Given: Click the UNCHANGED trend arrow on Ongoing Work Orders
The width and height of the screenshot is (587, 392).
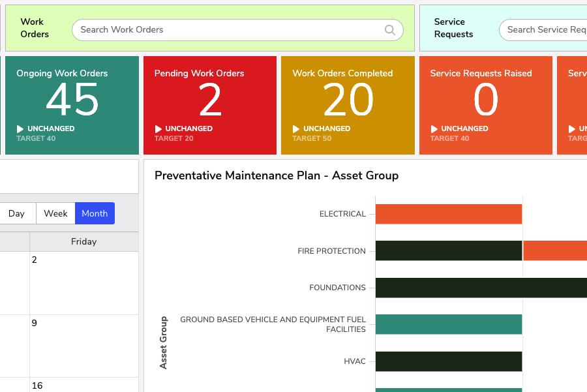Looking at the screenshot, I should [x=22, y=128].
